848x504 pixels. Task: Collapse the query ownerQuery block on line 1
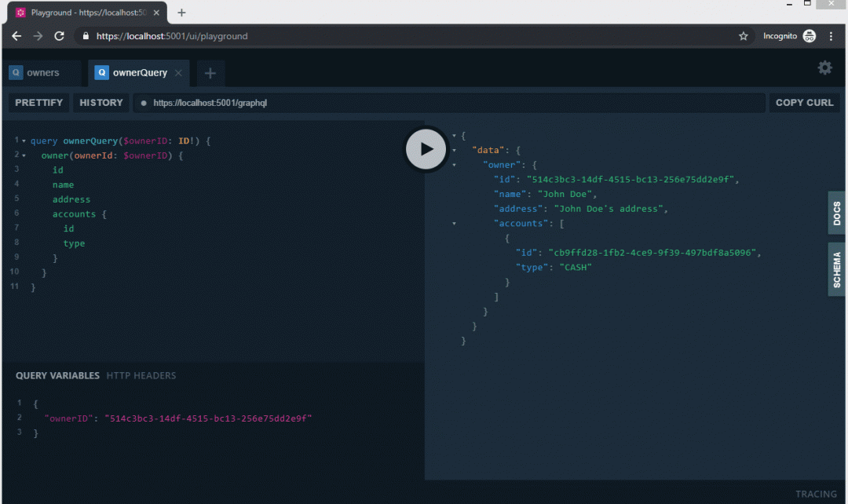pos(24,141)
